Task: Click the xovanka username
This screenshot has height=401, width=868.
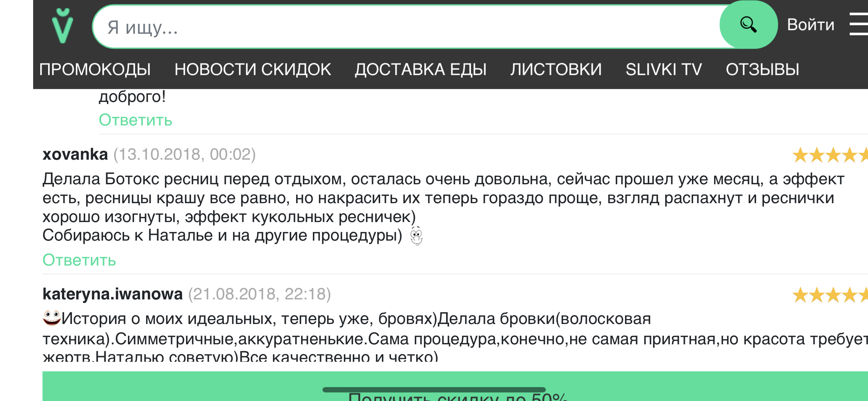Action: [75, 154]
